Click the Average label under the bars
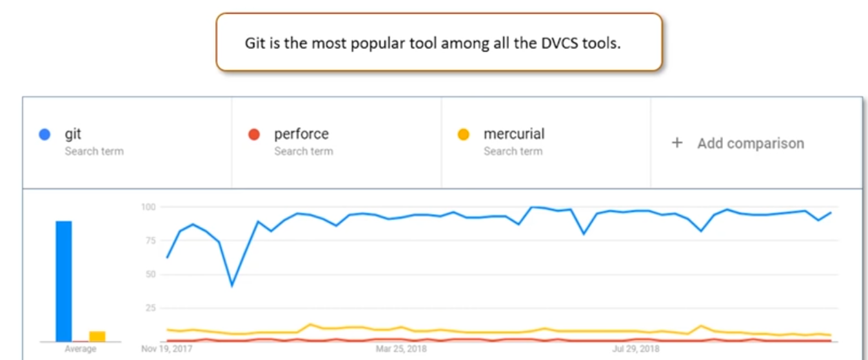 (x=81, y=349)
